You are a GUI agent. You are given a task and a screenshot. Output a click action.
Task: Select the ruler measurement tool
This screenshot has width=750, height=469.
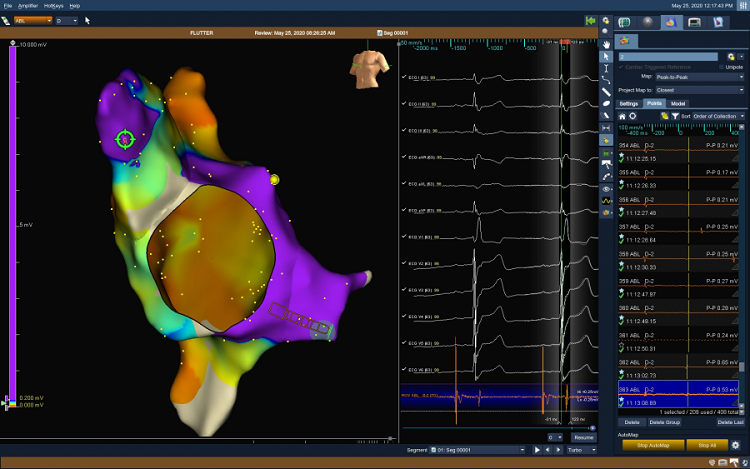(x=607, y=92)
